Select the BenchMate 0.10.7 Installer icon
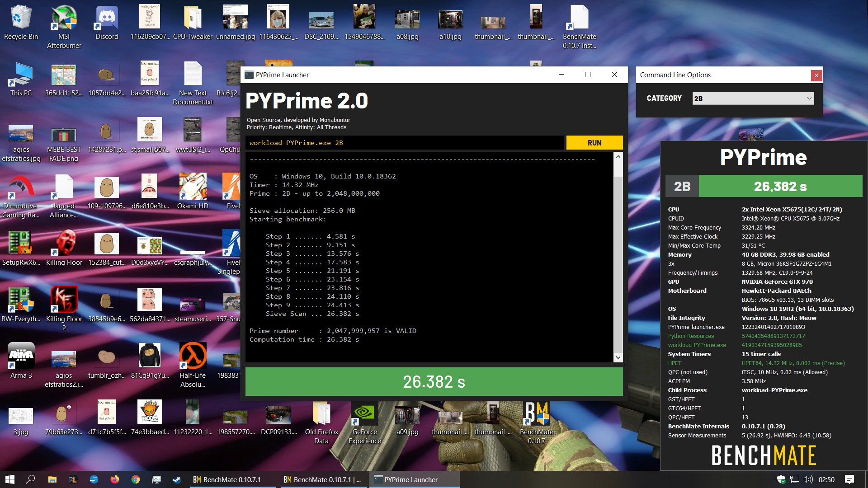 (x=580, y=27)
